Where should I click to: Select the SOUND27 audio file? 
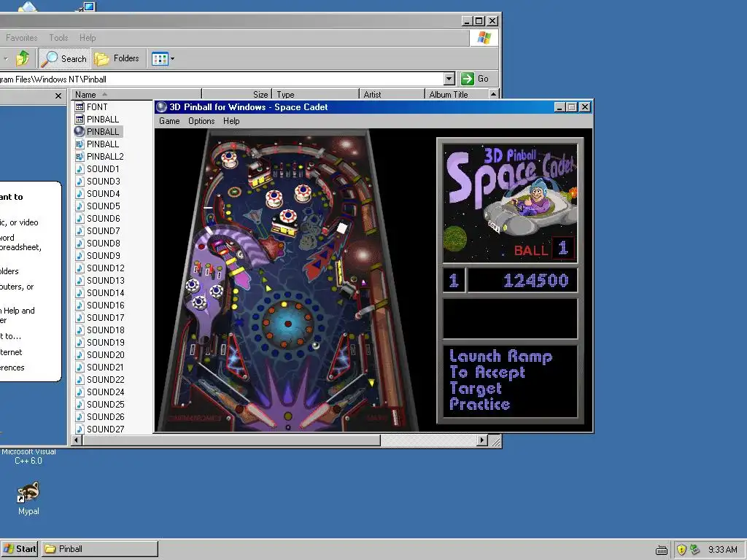tap(100, 429)
